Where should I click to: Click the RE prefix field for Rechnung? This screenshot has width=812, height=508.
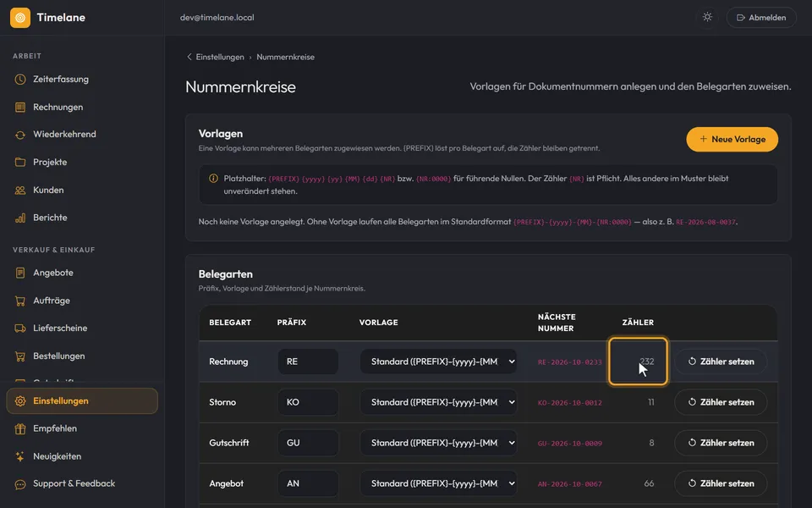tap(308, 362)
